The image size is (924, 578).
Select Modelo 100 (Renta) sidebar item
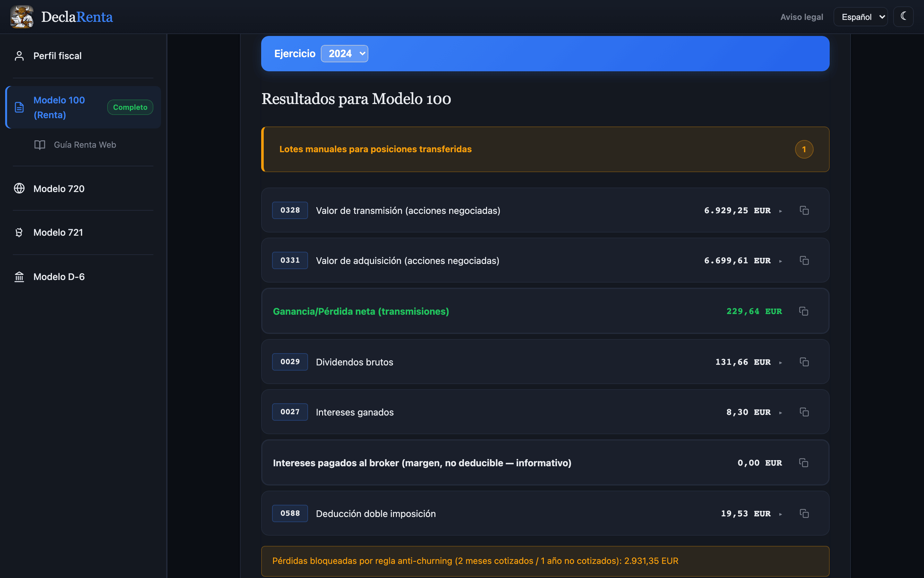(x=83, y=108)
